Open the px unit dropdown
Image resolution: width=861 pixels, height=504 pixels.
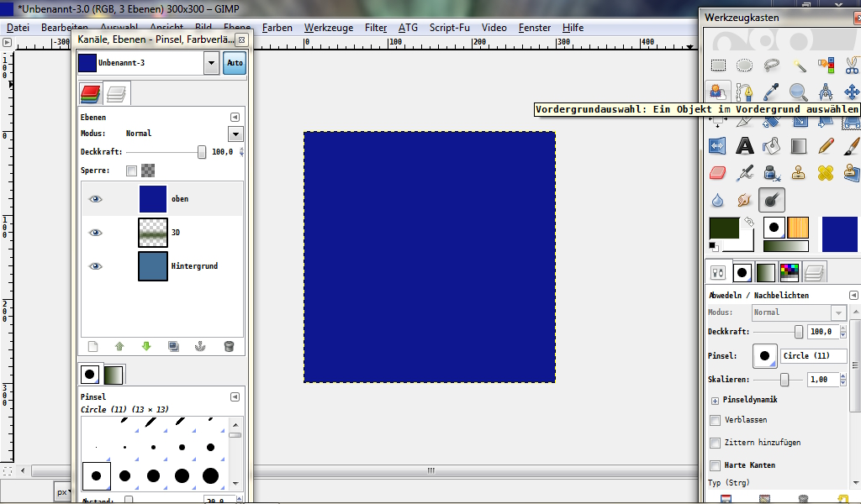(x=62, y=492)
